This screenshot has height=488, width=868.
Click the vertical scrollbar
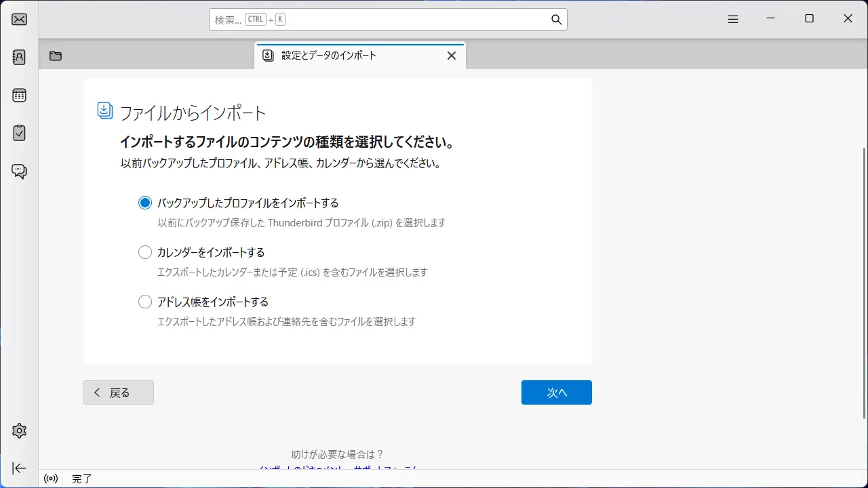point(863,271)
